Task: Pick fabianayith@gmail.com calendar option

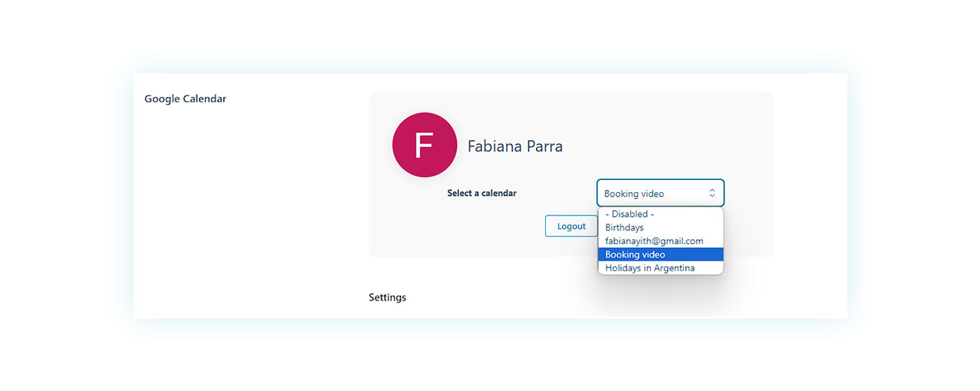Action: pyautogui.click(x=660, y=241)
